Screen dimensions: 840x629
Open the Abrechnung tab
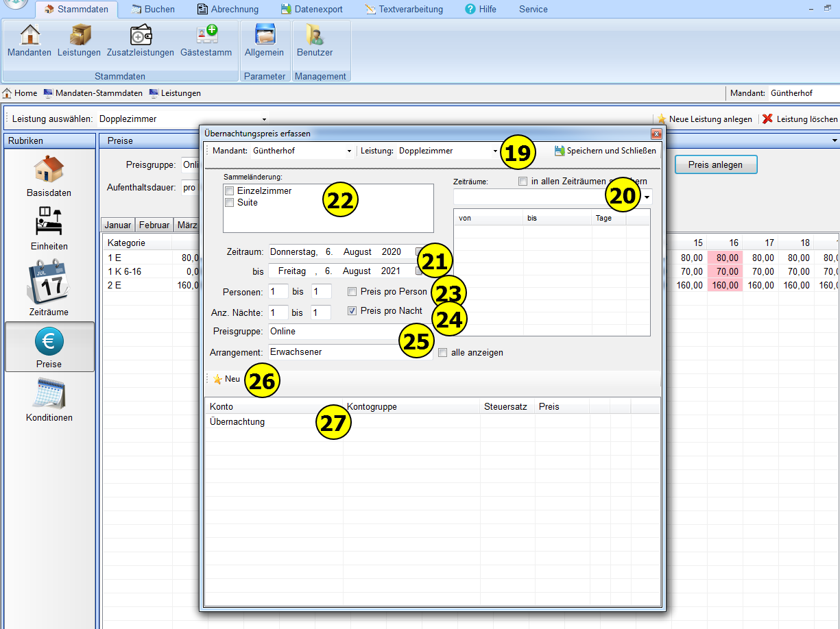pos(228,9)
